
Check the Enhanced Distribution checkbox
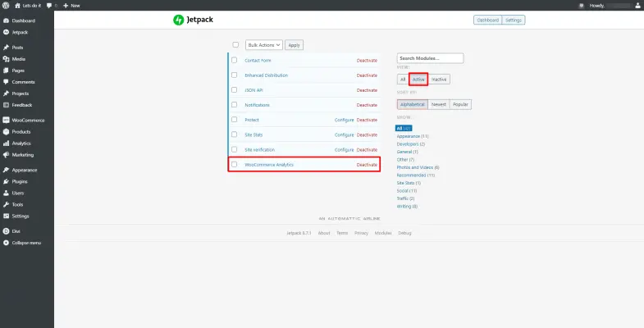[x=234, y=75]
